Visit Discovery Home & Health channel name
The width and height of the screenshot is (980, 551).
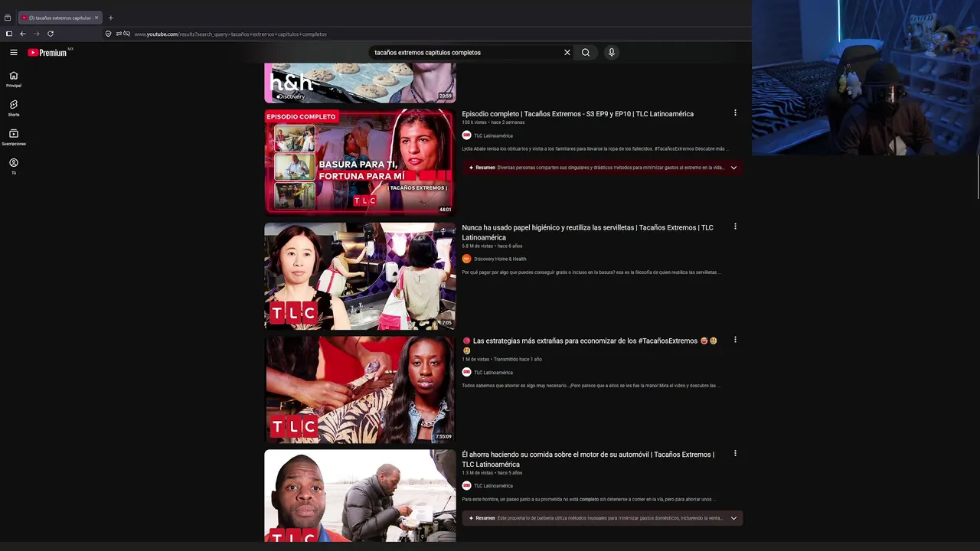[x=500, y=259]
